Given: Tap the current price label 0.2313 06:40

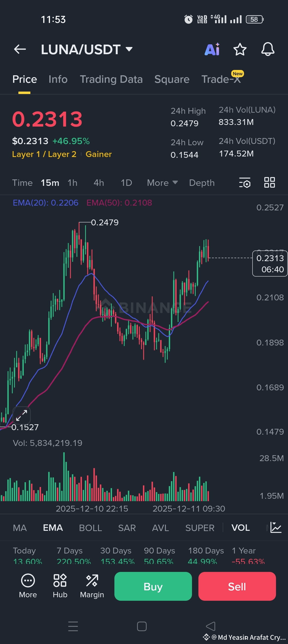Looking at the screenshot, I should 270,264.
